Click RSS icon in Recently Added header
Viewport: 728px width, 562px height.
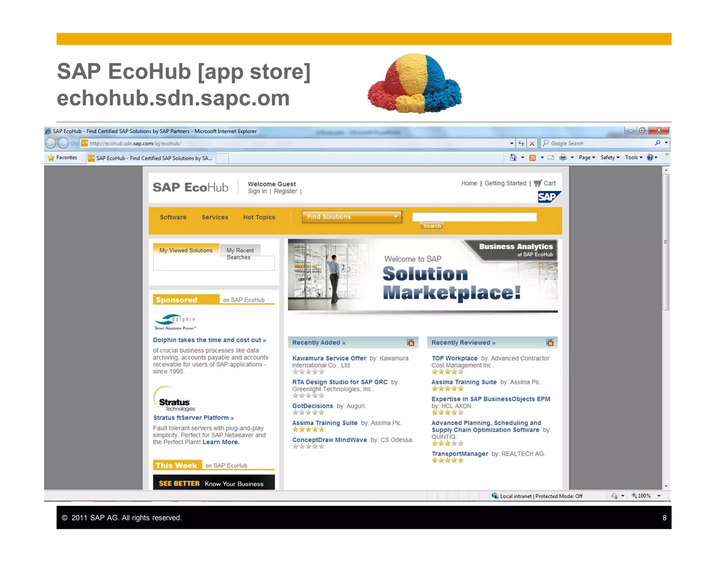[411, 342]
